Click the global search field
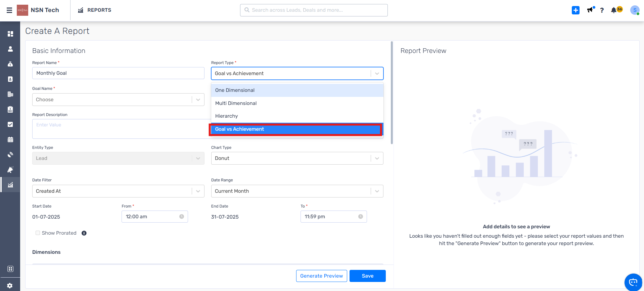Screen dimensions: 644x291 (314, 10)
